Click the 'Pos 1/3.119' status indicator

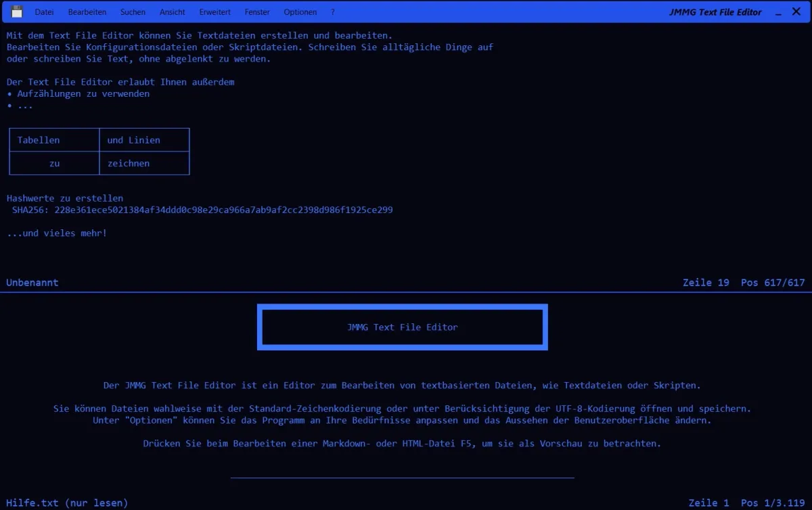[773, 503]
